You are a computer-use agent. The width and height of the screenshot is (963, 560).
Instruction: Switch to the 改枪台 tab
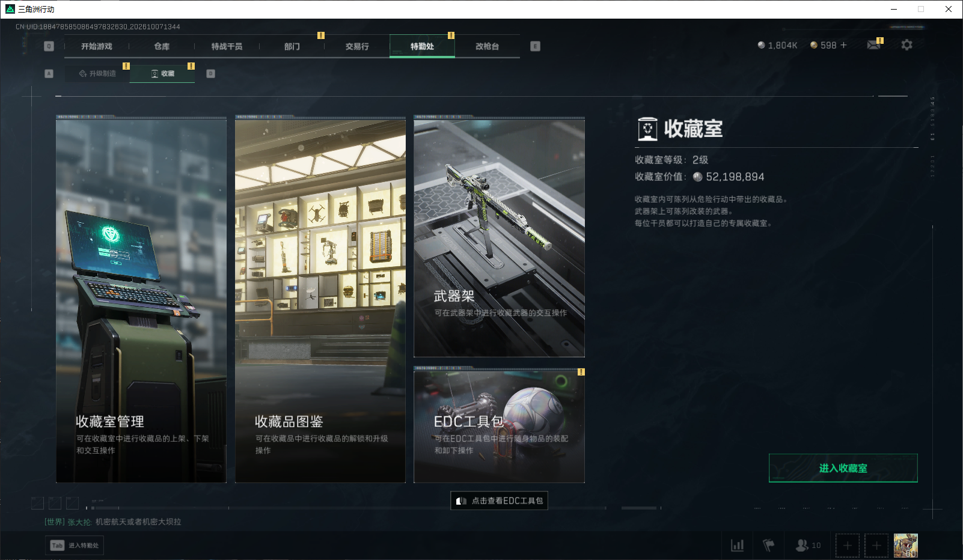[x=487, y=46]
